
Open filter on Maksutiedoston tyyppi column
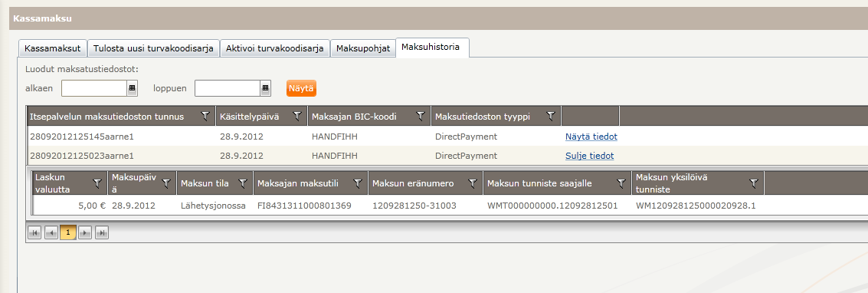point(551,117)
